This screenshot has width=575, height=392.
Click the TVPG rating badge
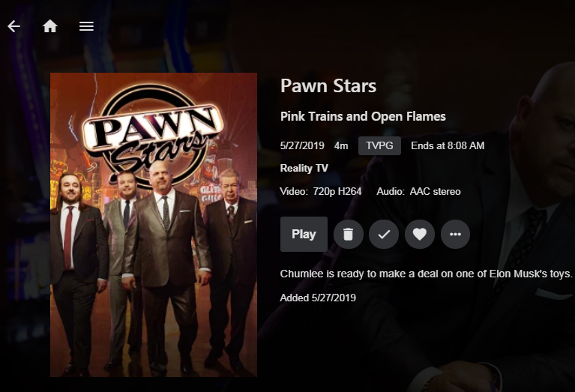(379, 145)
